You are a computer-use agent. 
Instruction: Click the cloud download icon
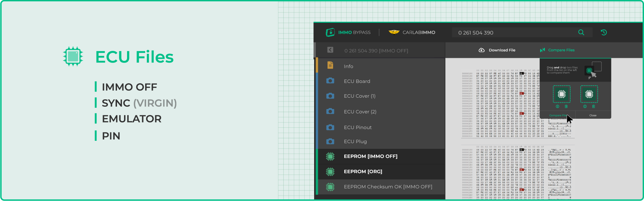tap(481, 50)
